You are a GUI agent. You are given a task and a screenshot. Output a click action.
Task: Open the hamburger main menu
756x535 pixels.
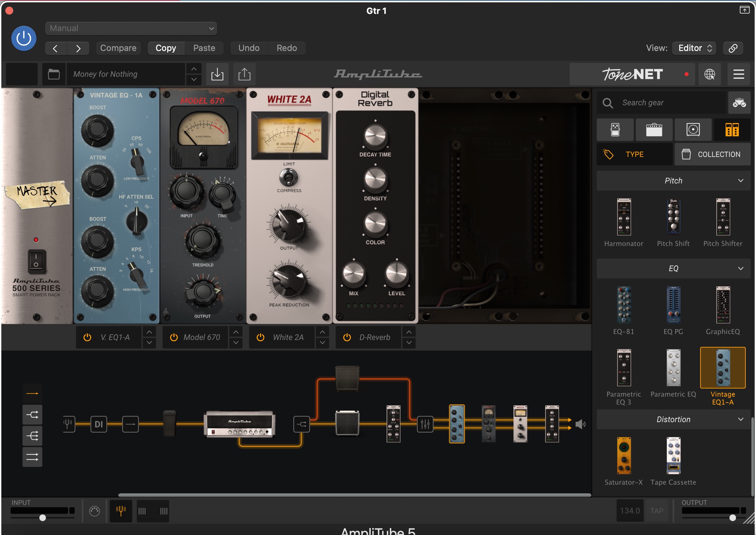tap(738, 74)
